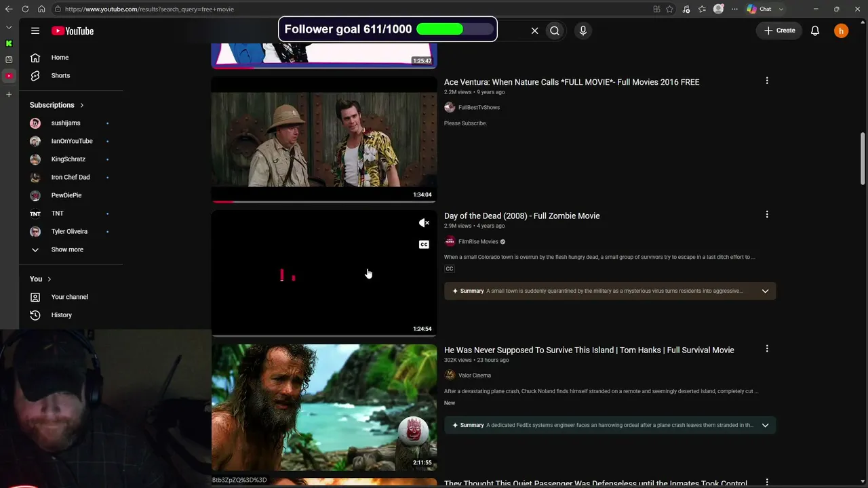Open the Create menu
868x488 pixels.
780,30
